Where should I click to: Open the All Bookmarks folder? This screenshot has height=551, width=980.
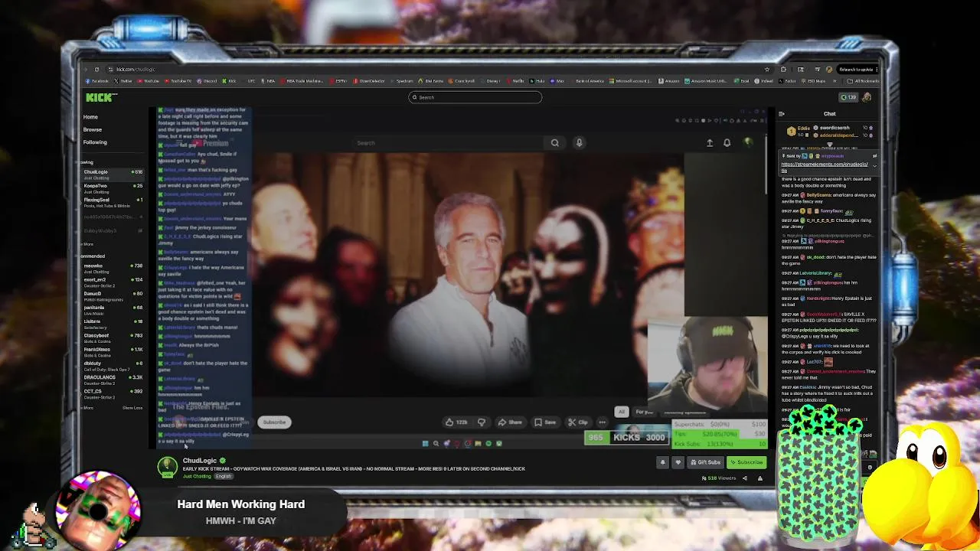(x=865, y=81)
